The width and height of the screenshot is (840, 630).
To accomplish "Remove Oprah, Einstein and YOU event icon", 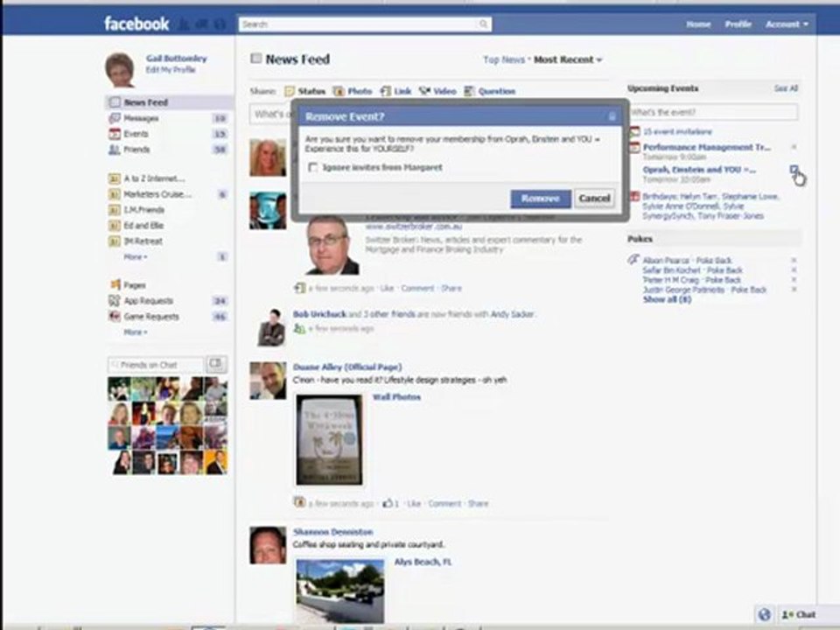I will point(794,170).
